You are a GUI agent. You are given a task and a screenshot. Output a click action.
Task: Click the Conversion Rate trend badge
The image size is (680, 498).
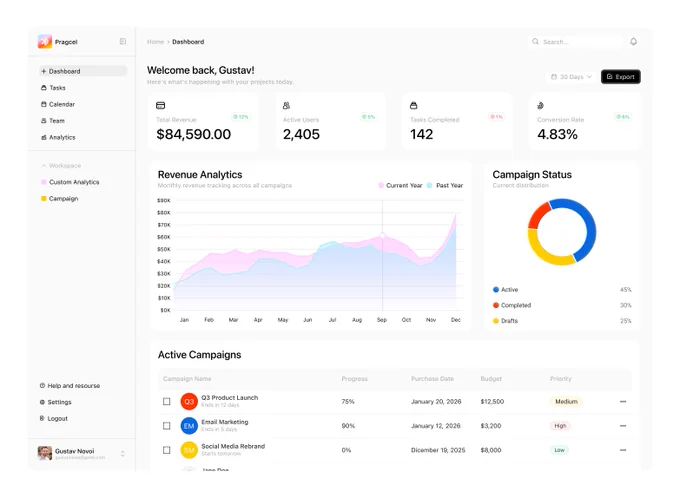click(x=623, y=117)
